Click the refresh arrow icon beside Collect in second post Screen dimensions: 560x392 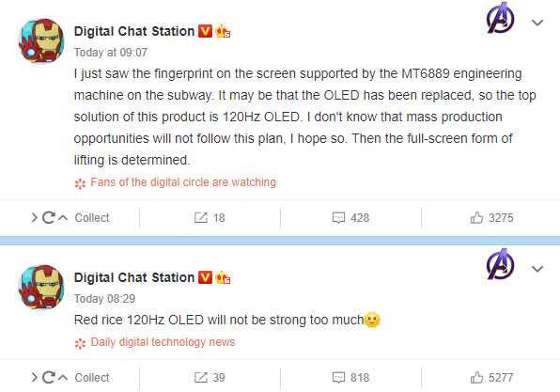point(49,377)
